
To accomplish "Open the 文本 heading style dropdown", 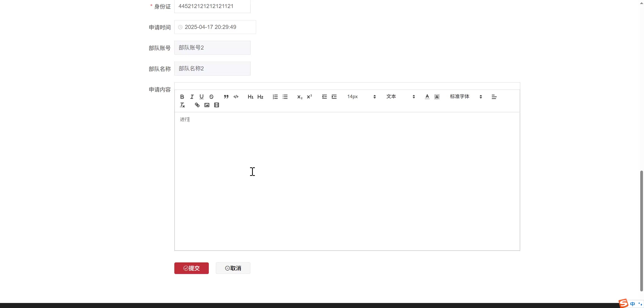I will [x=400, y=97].
